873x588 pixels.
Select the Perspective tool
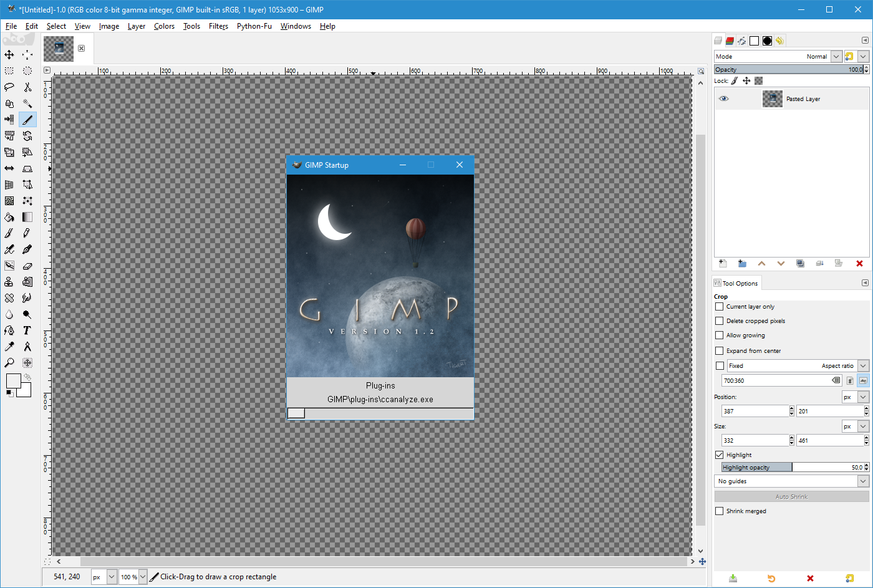point(27,168)
